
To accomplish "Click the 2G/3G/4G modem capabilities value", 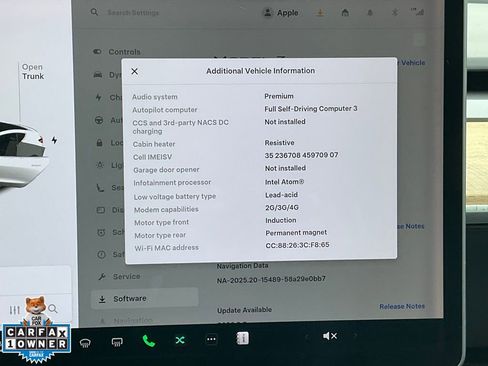I will [282, 207].
